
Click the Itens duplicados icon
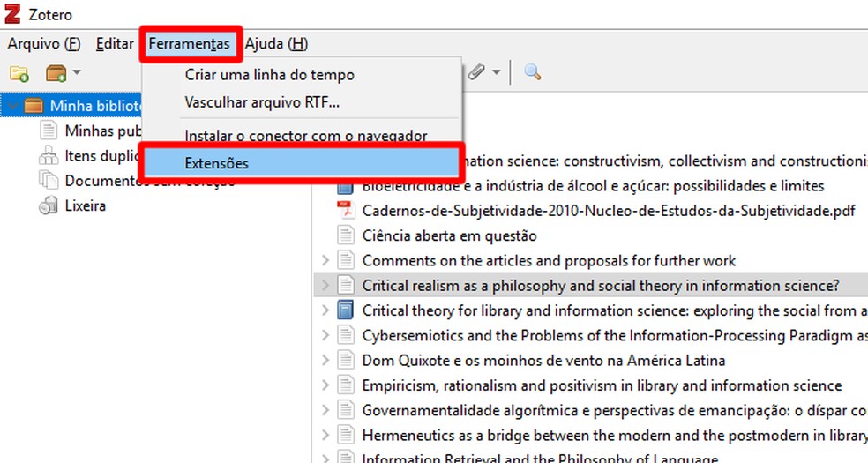point(49,155)
